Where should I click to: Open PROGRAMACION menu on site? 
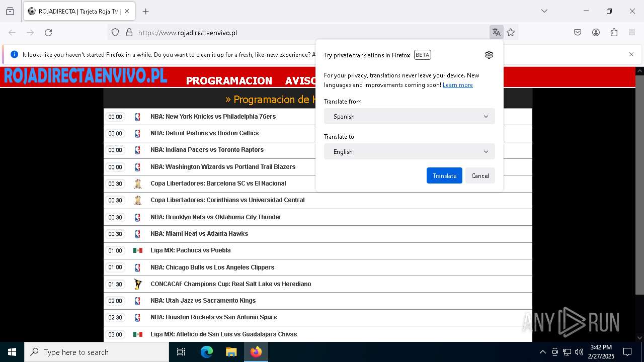click(229, 80)
